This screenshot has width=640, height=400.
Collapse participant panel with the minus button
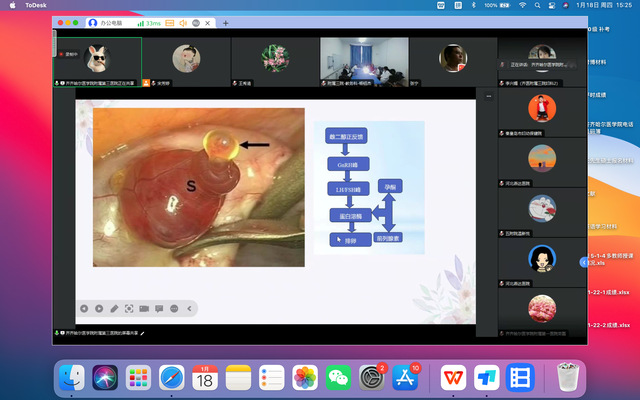pyautogui.click(x=489, y=96)
